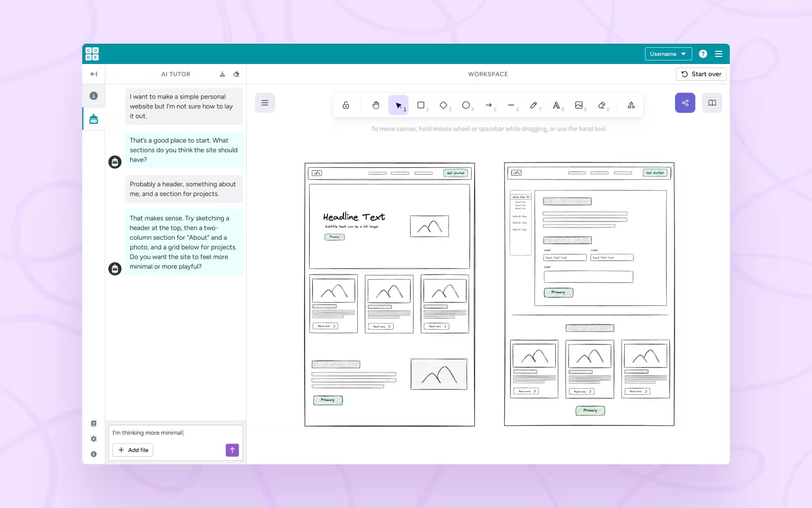Click the Add file button

133,450
